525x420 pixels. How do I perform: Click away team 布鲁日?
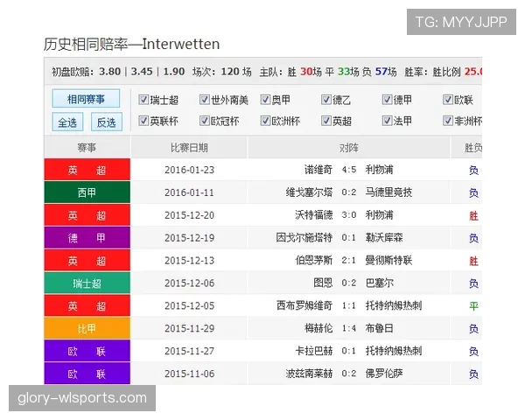click(379, 328)
